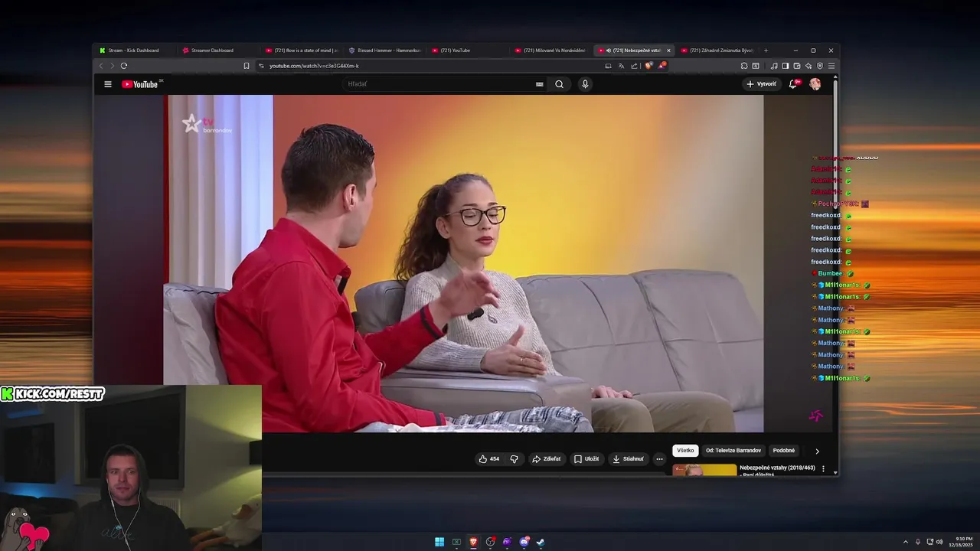980x551 pixels.
Task: Download video with Stiahnuť button
Action: (628, 459)
